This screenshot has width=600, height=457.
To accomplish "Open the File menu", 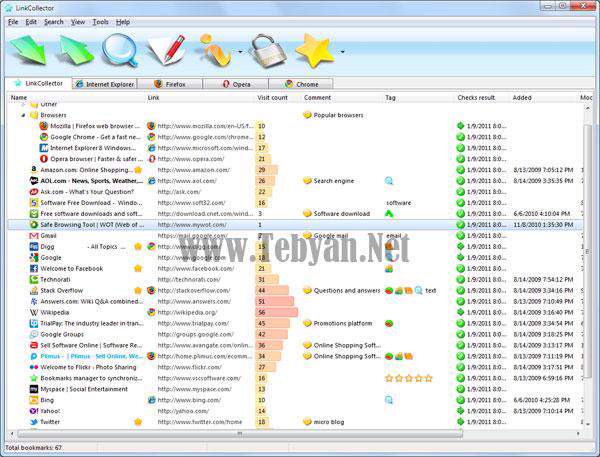I will pyautogui.click(x=13, y=22).
